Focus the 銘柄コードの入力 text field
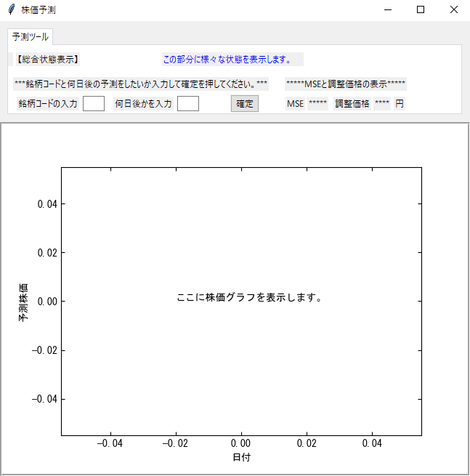The height and width of the screenshot is (476, 470). pos(94,103)
